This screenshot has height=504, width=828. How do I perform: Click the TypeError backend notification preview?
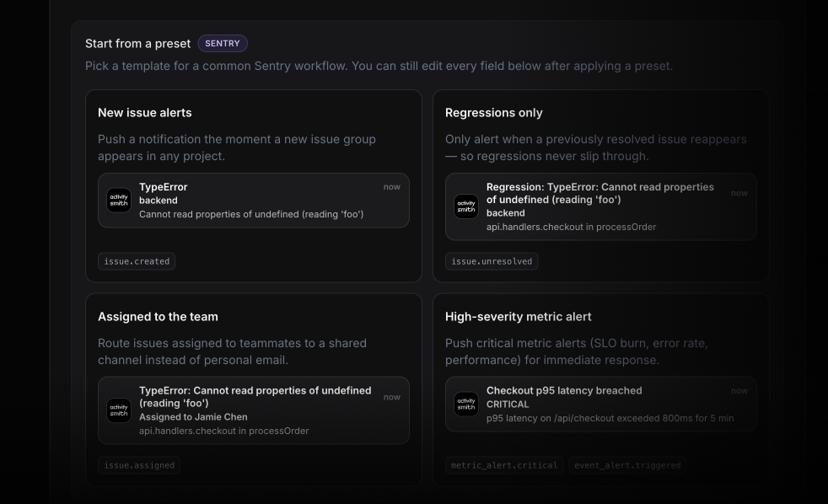[x=253, y=200]
